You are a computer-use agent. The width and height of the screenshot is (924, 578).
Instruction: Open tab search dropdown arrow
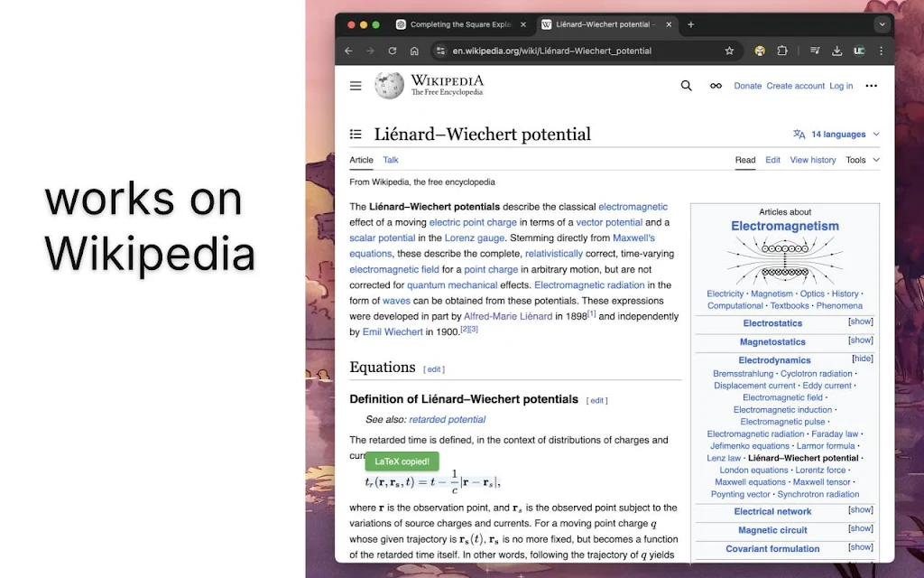[x=882, y=24]
